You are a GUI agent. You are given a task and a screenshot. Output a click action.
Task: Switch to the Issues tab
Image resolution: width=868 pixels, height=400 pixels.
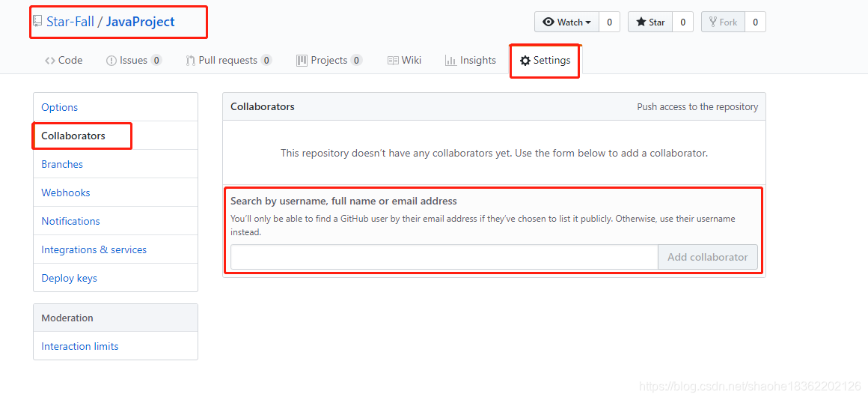(134, 61)
